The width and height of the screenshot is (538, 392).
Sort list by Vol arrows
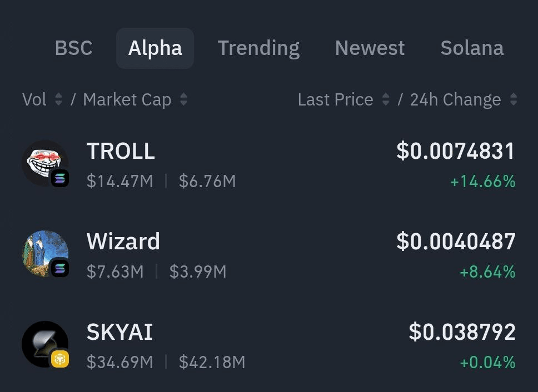click(58, 100)
